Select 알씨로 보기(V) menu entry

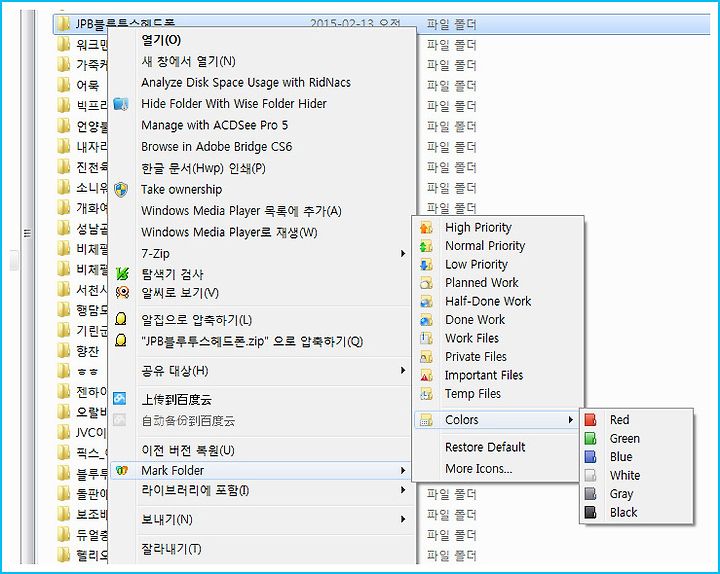180,293
